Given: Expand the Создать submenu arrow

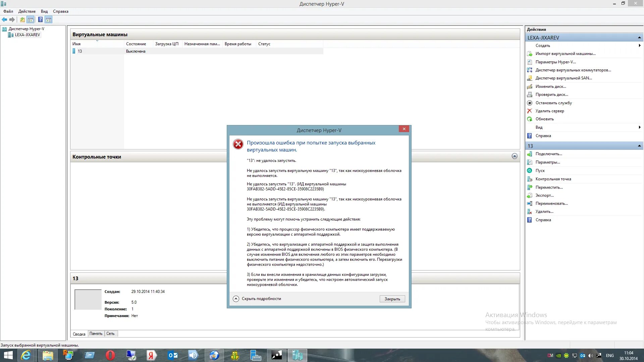Looking at the screenshot, I should (640, 46).
